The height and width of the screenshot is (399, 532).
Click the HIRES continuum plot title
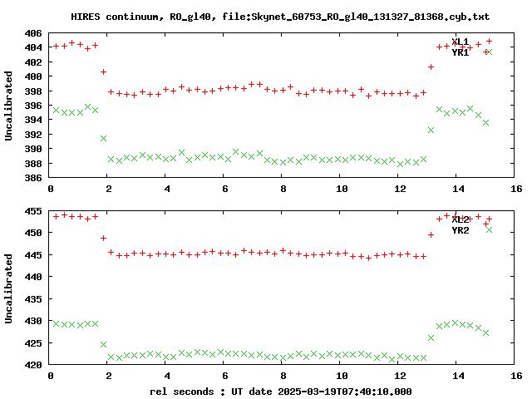click(280, 17)
